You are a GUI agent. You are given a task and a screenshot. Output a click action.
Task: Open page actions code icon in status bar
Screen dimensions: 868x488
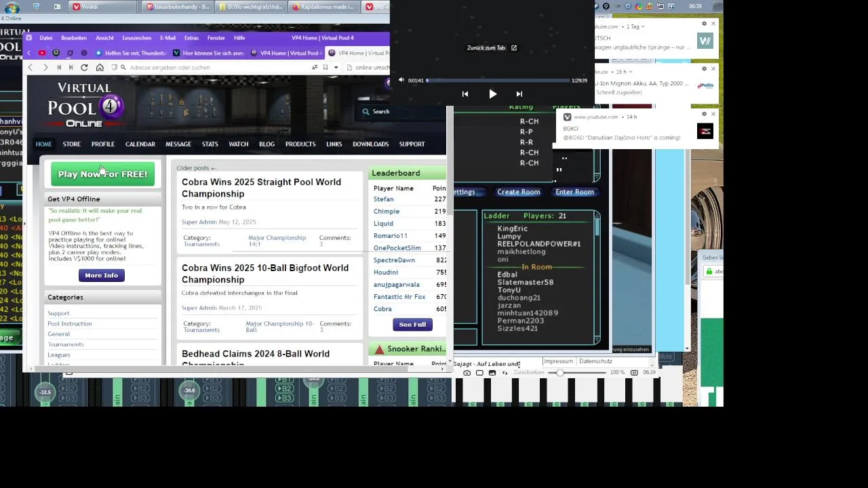point(505,373)
